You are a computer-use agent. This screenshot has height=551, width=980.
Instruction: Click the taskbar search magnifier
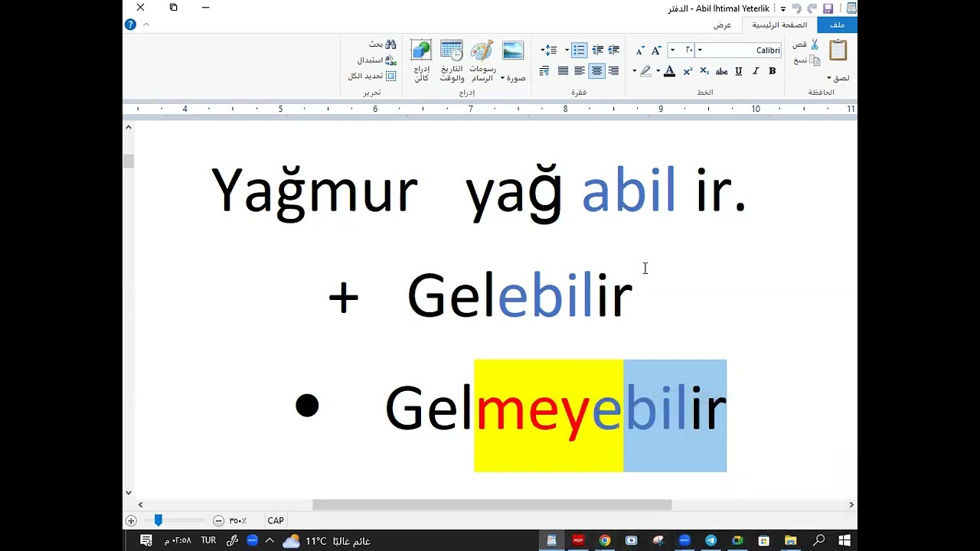point(818,540)
